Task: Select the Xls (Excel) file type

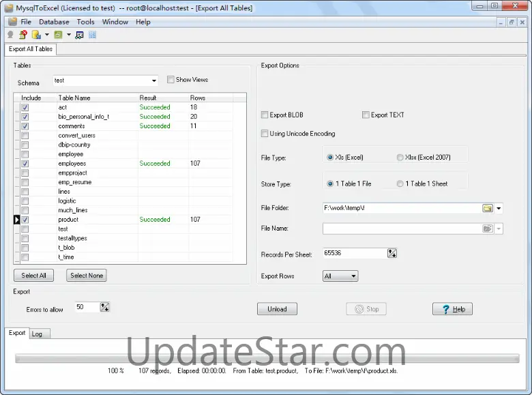Action: click(x=330, y=157)
